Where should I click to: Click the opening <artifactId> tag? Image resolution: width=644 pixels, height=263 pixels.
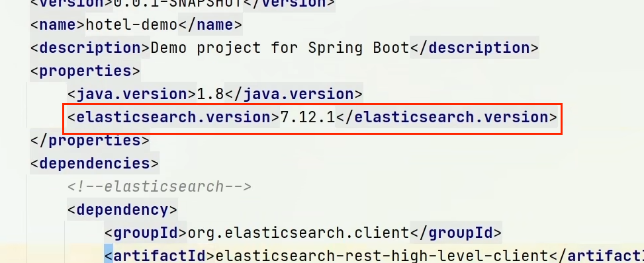[160, 256]
